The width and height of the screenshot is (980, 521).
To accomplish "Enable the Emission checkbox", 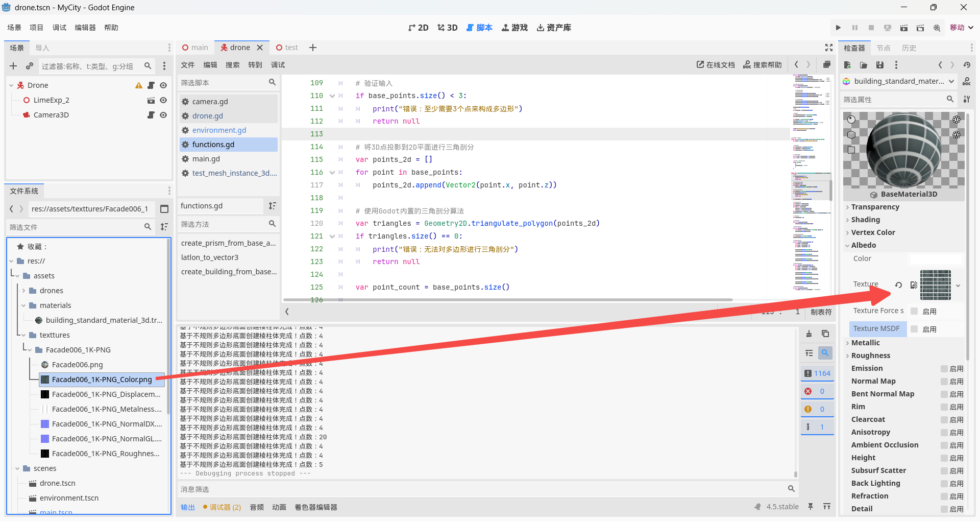I will [x=944, y=369].
